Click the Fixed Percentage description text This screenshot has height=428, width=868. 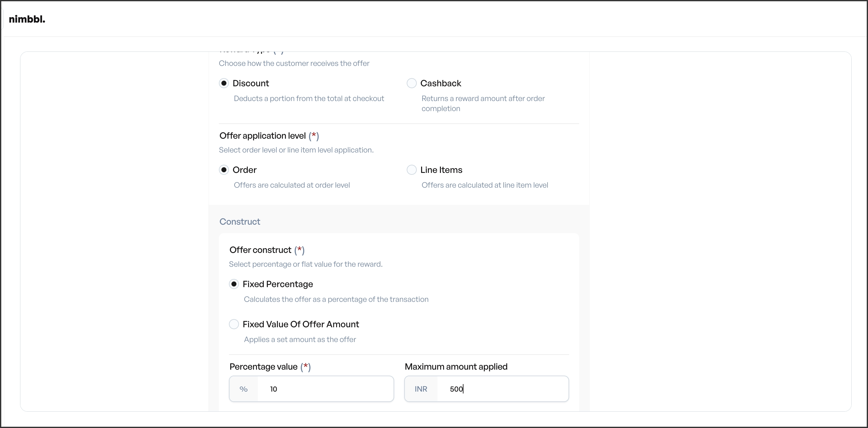336,299
